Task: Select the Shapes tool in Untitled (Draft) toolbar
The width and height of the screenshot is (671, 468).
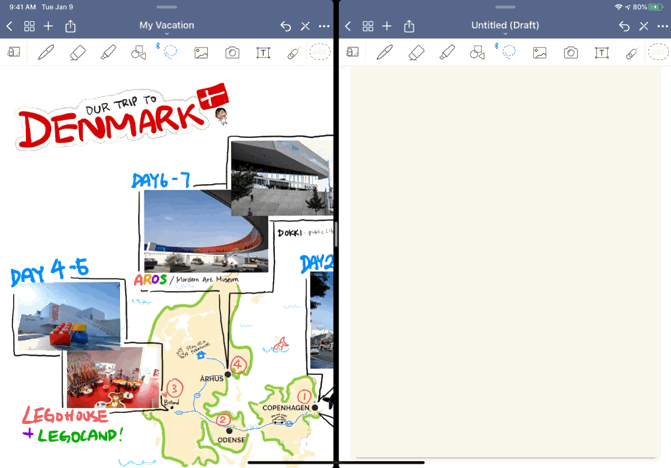Action: pyautogui.click(x=477, y=52)
